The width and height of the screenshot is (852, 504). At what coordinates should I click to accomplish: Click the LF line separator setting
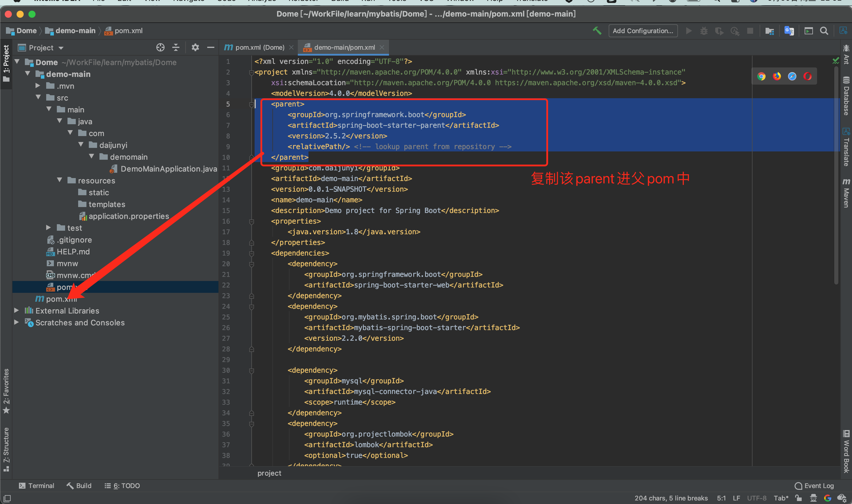click(x=737, y=498)
